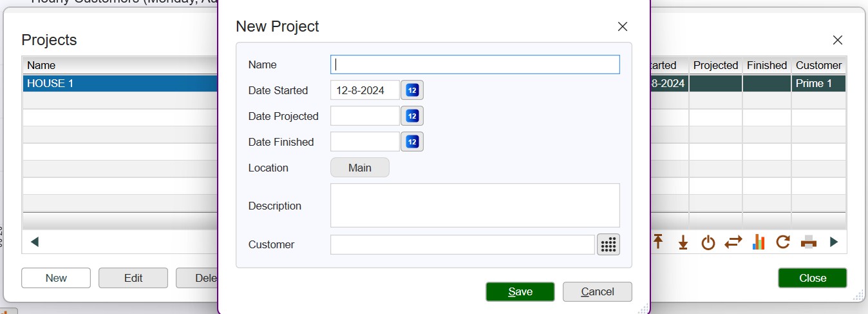Click the power icon in Projects toolbar
Image resolution: width=868 pixels, height=314 pixels.
pyautogui.click(x=708, y=242)
